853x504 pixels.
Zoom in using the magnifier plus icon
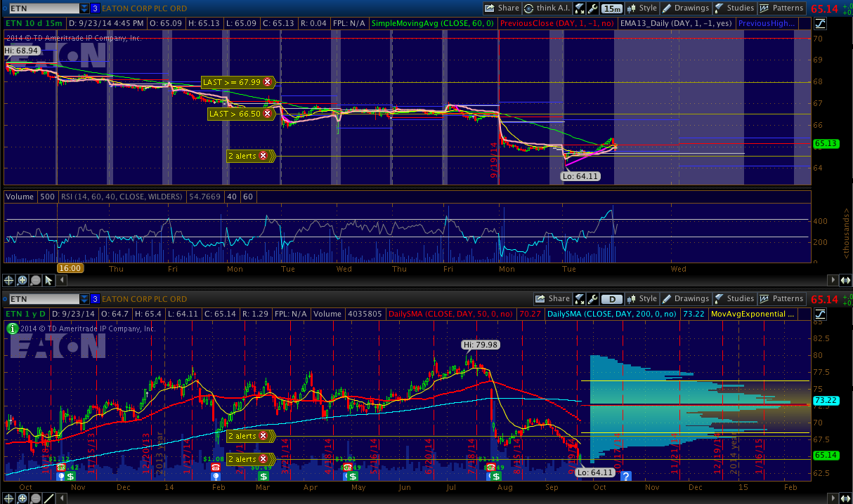[22, 280]
